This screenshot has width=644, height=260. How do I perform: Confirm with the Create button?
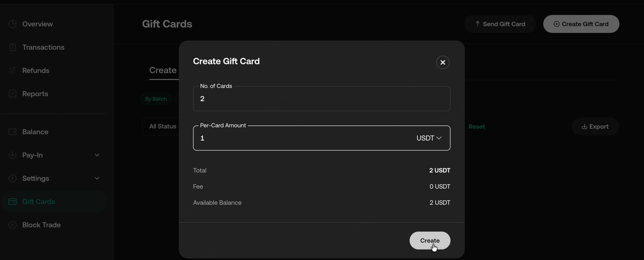pyautogui.click(x=430, y=240)
